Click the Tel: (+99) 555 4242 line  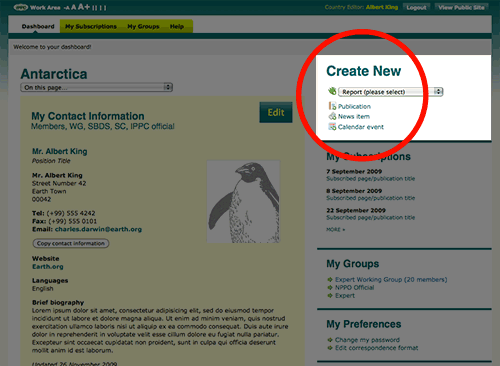coord(64,213)
